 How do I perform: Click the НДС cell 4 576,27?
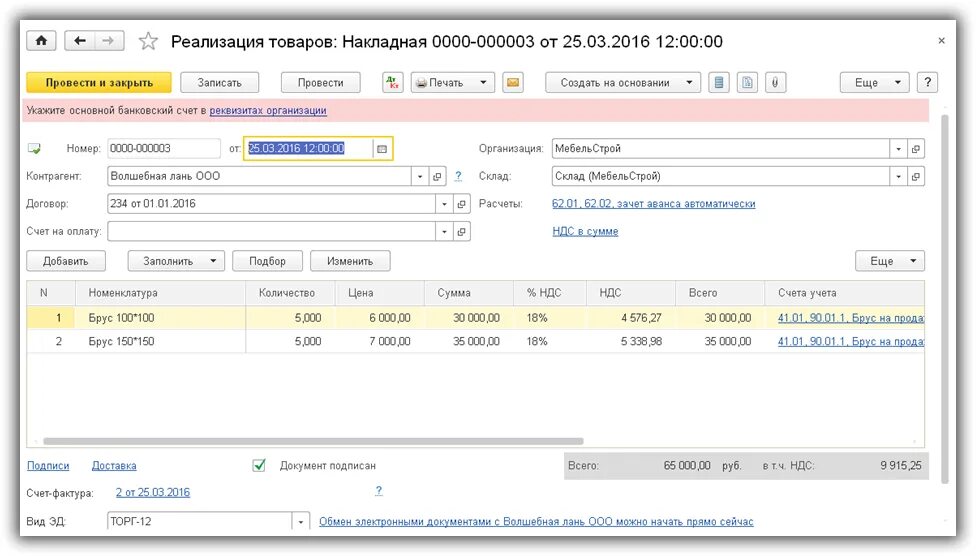click(x=631, y=318)
